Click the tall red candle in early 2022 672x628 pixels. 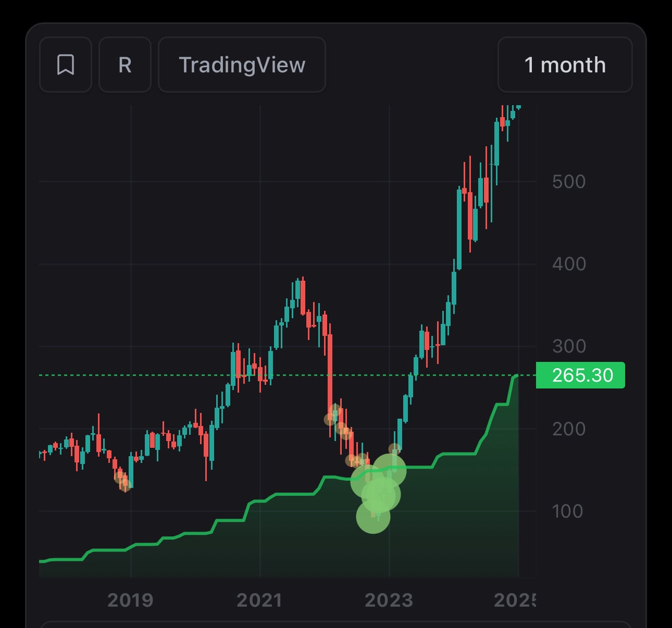[330, 376]
